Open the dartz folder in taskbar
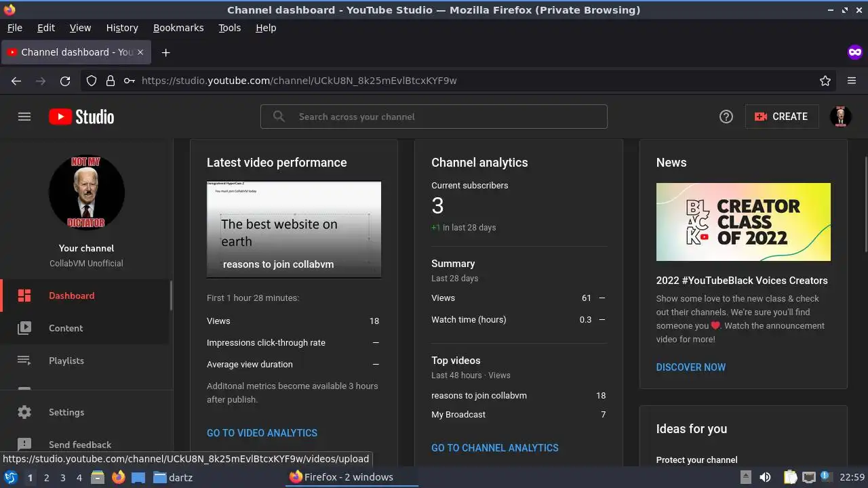The width and height of the screenshot is (868, 488). coord(173,477)
